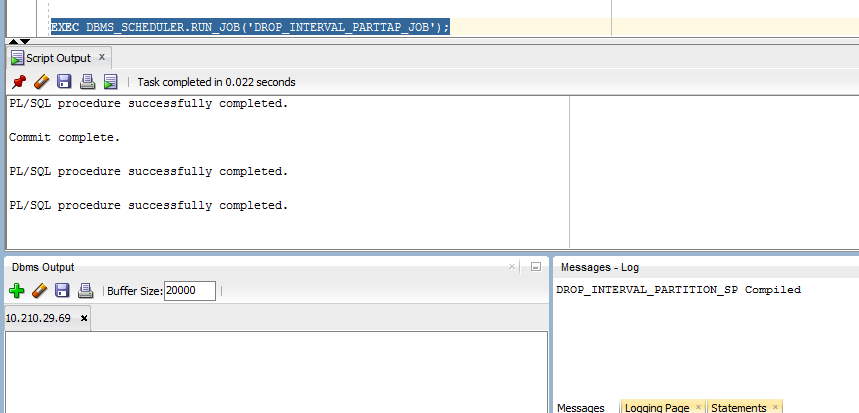Select the Script Output tab
This screenshot has width=859, height=413.
click(56, 58)
